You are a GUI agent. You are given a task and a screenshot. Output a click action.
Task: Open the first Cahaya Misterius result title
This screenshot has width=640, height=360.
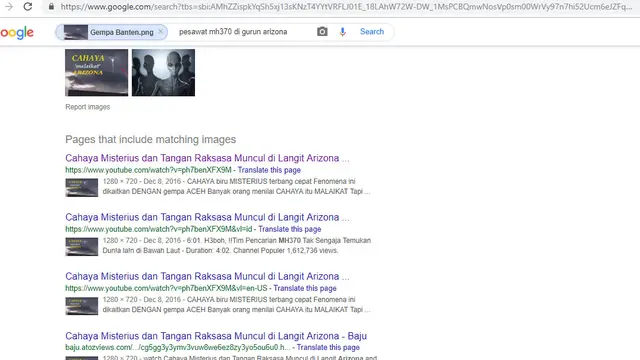207,158
